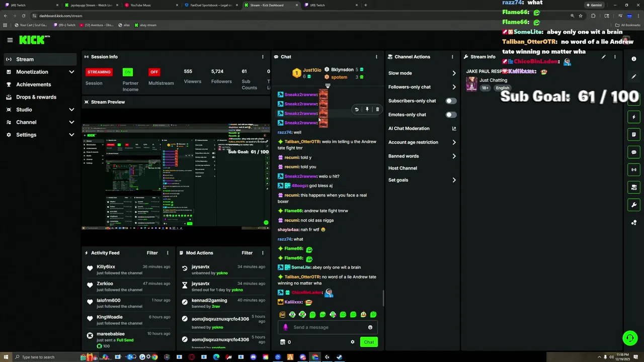The height and width of the screenshot is (362, 644).
Task: Open Slow mode options arrow
Action: click(x=454, y=73)
